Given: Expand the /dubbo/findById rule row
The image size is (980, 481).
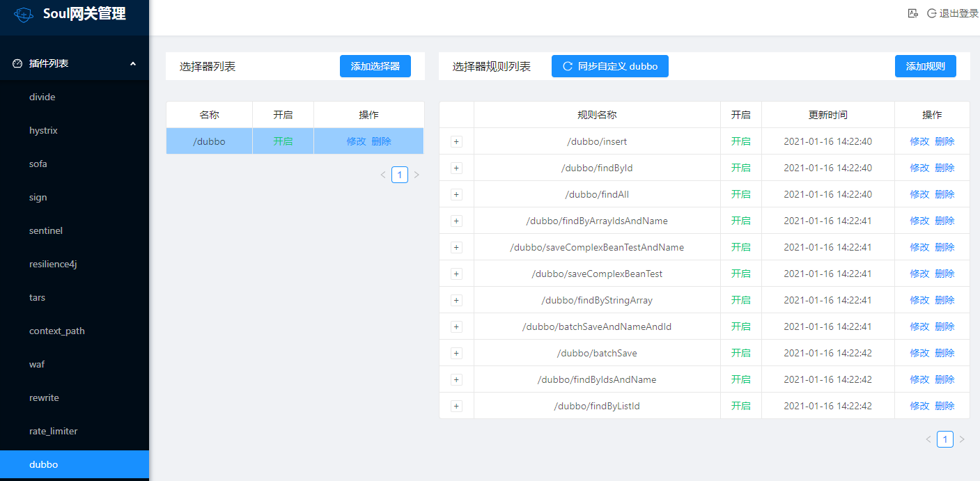Looking at the screenshot, I should (x=456, y=168).
